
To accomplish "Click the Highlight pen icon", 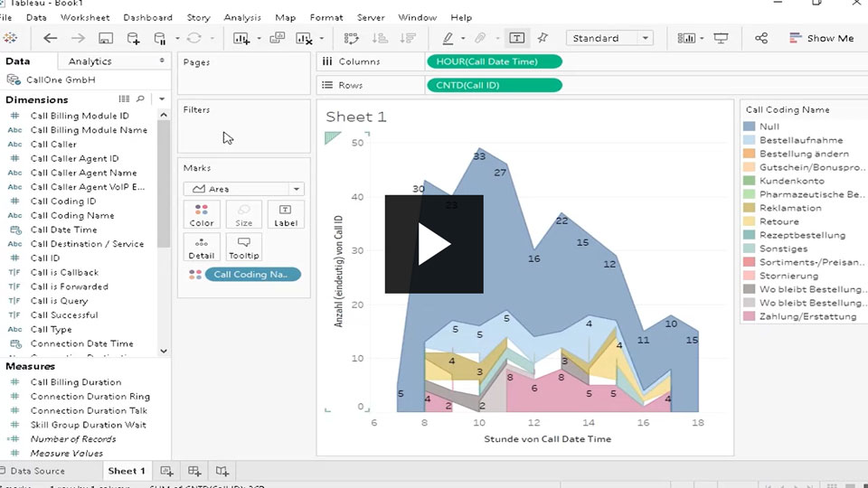I will click(448, 38).
